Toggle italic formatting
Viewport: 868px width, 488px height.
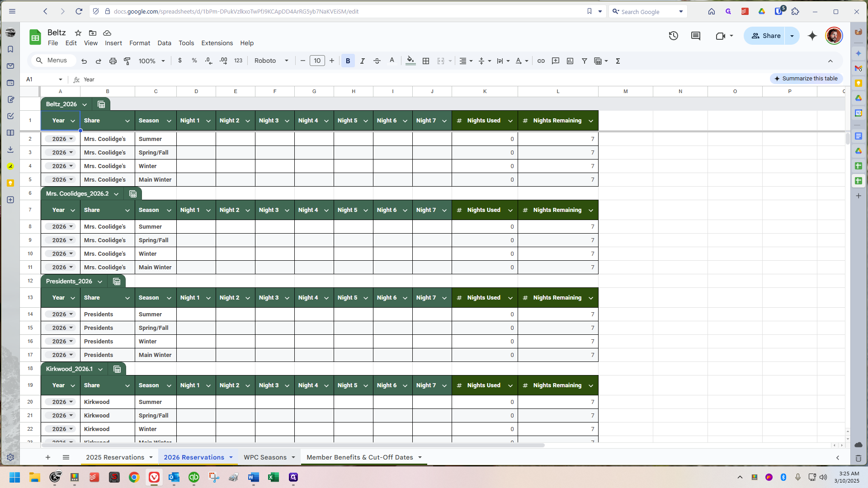(362, 61)
